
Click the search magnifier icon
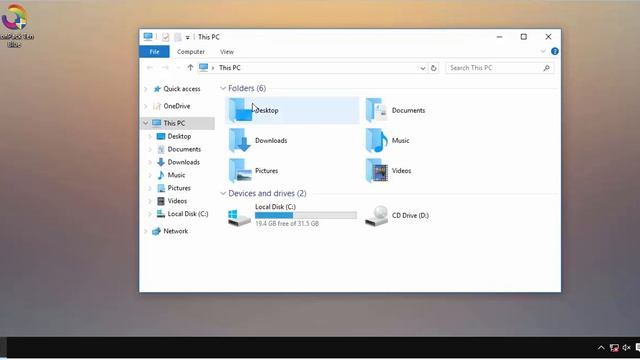pos(547,68)
